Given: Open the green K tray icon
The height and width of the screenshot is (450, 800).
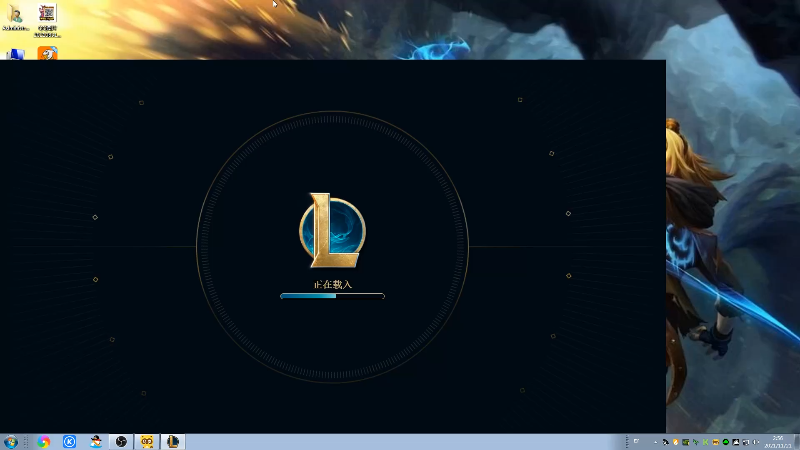Looking at the screenshot, I should pos(706,442).
